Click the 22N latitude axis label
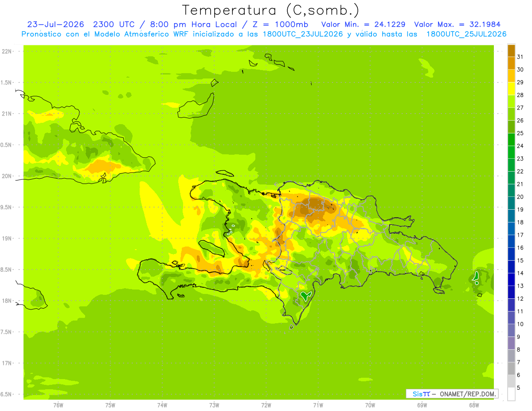The height and width of the screenshot is (411, 532). [x=7, y=51]
